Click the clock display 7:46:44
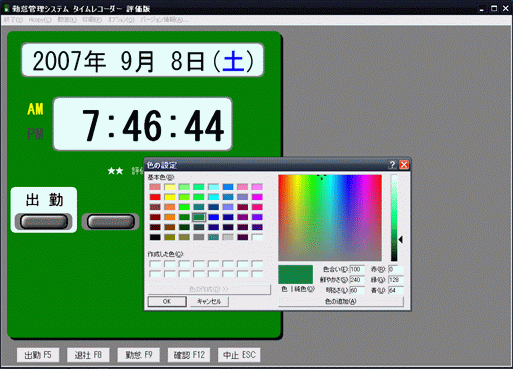The height and width of the screenshot is (369, 513). [x=143, y=124]
